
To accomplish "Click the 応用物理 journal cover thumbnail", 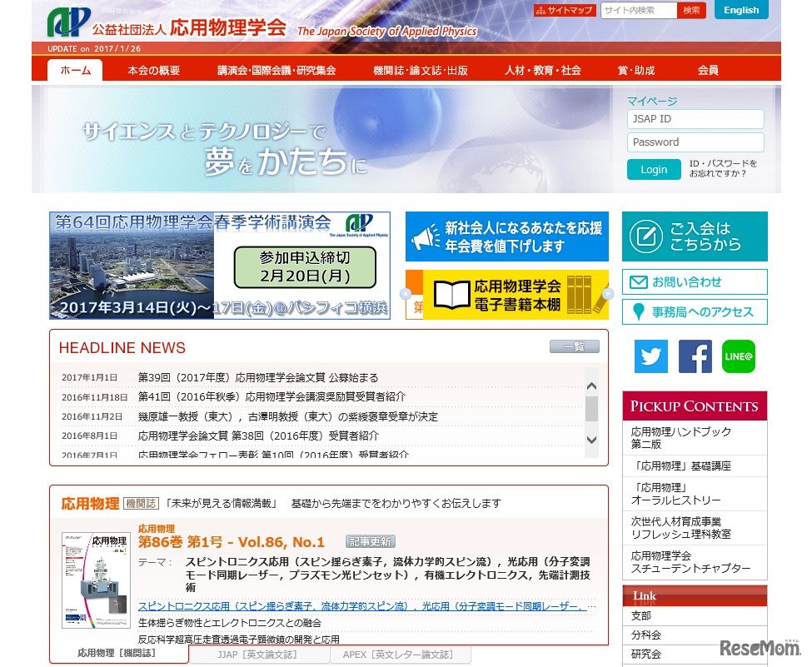I will pos(96,580).
